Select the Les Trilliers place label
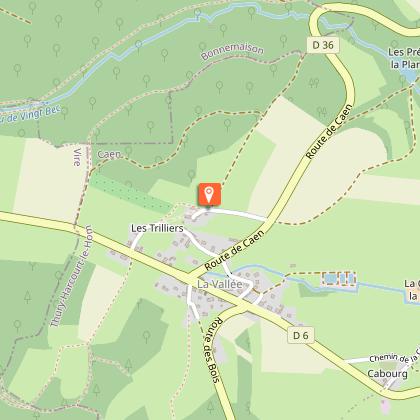This screenshot has height=420, width=420. [157, 228]
